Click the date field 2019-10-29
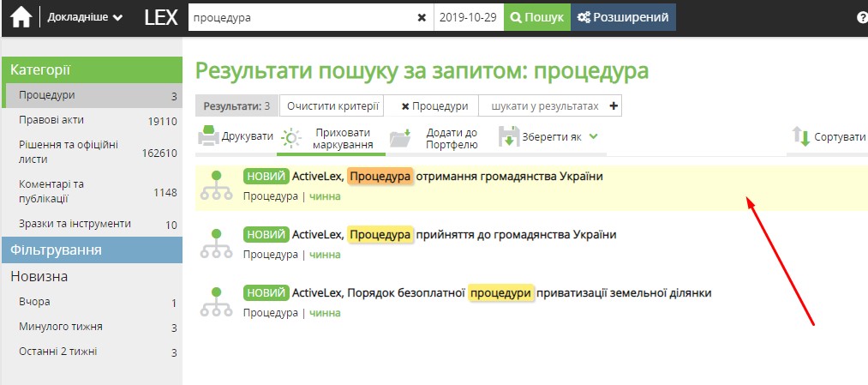This screenshot has width=868, height=385. pos(468,17)
